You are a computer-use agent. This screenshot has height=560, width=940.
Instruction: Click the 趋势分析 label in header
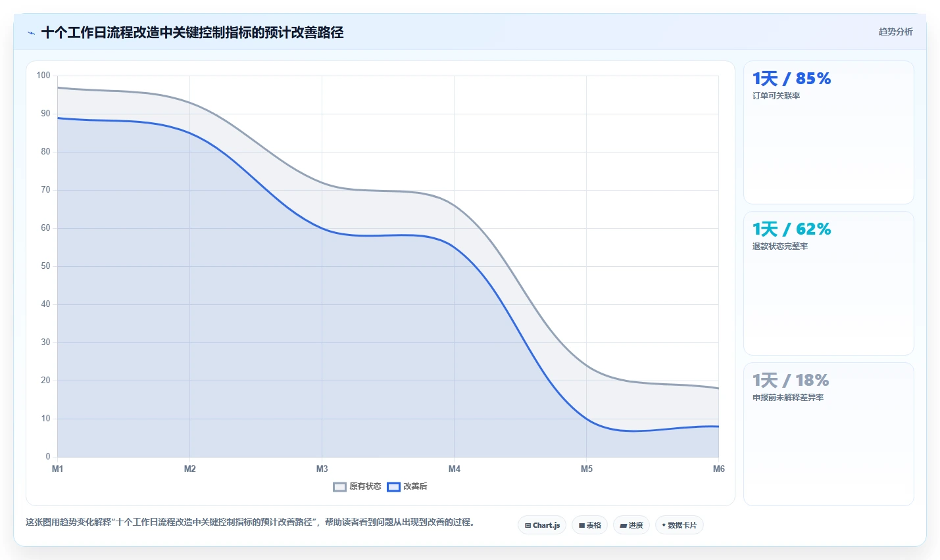895,32
